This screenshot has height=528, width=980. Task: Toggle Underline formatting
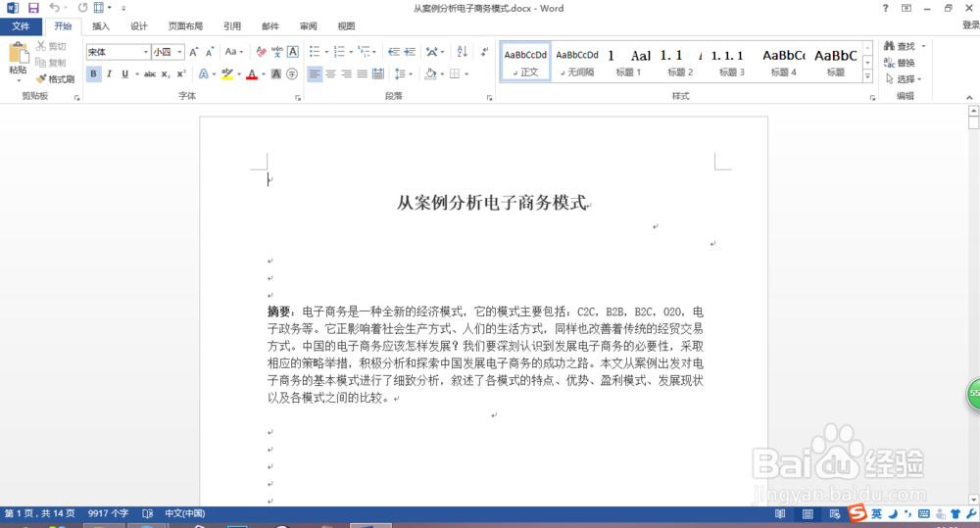(x=124, y=73)
